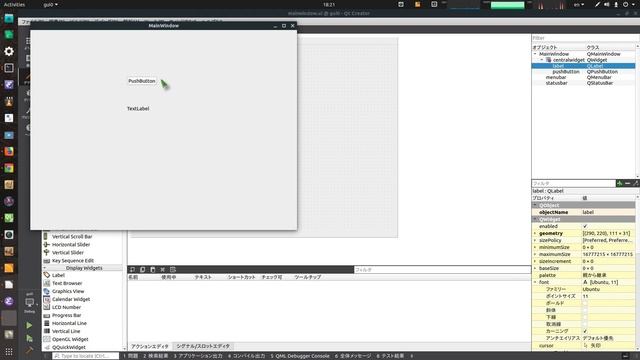
Task: Toggle the 斜体 font checkbox
Action: (x=585, y=310)
